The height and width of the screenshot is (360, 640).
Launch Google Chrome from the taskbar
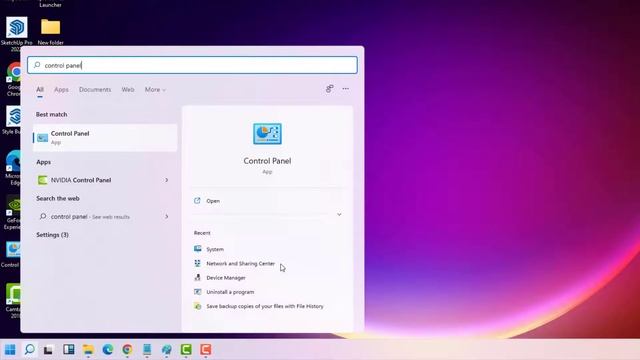[127, 349]
